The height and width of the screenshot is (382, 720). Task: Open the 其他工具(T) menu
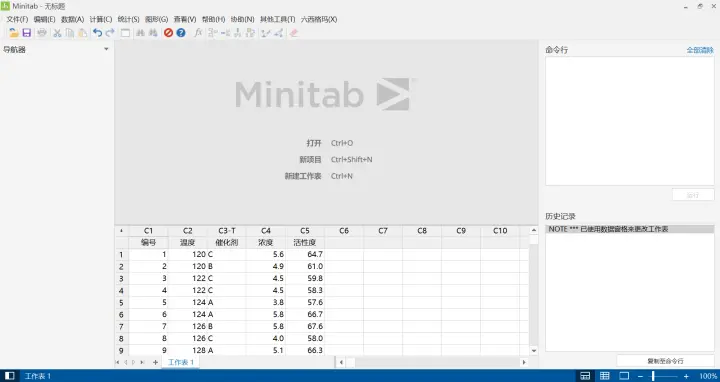click(277, 19)
